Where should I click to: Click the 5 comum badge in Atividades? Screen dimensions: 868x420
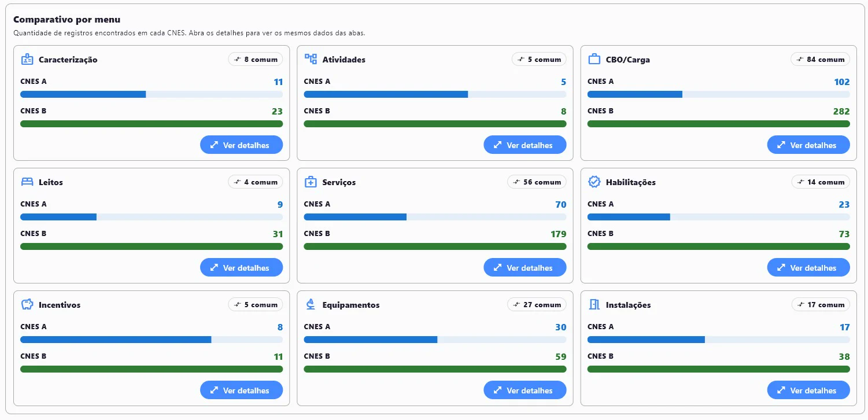pos(539,59)
